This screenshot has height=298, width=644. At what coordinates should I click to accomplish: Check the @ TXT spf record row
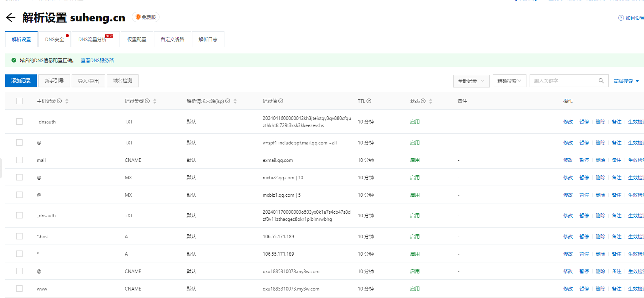tap(19, 142)
